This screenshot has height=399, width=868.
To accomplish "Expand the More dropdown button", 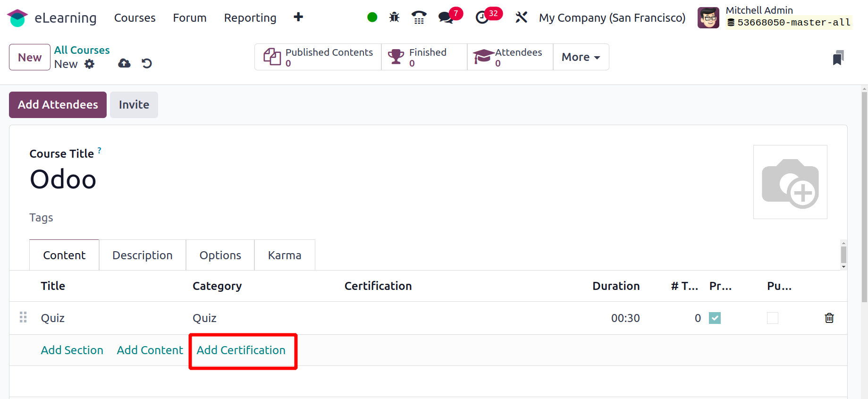I will pyautogui.click(x=581, y=57).
